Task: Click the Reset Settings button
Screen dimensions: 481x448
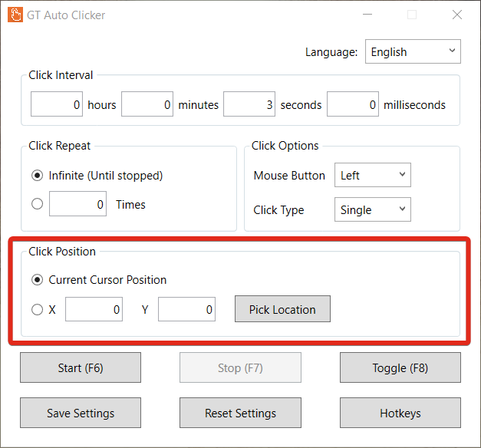Action: tap(241, 413)
